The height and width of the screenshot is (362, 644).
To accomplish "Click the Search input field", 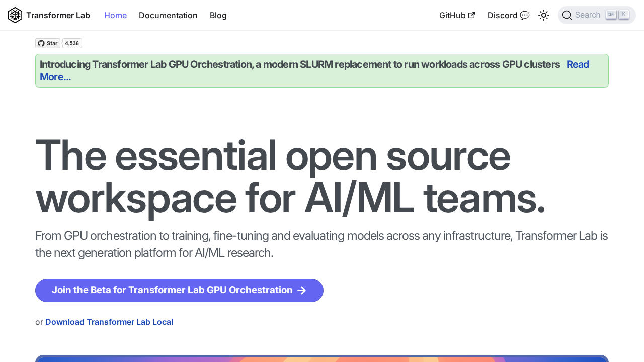I will tap(589, 15).
